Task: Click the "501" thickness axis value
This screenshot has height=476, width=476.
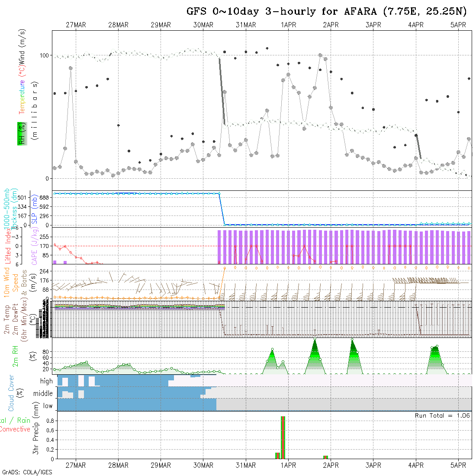Action: point(22,198)
